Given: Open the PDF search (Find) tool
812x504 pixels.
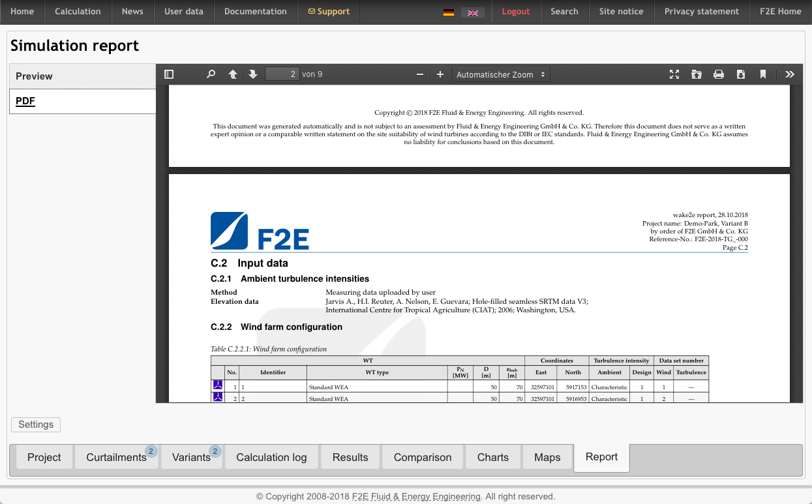Looking at the screenshot, I should click(210, 74).
